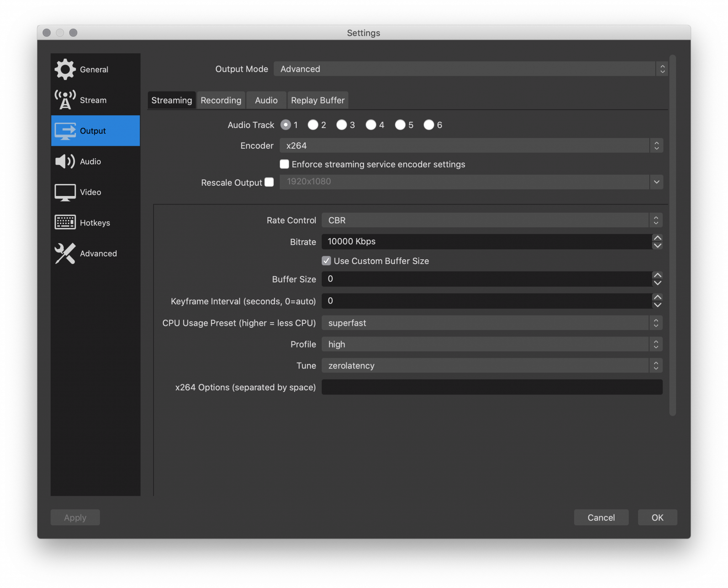Switch to the Audio tab

click(266, 100)
